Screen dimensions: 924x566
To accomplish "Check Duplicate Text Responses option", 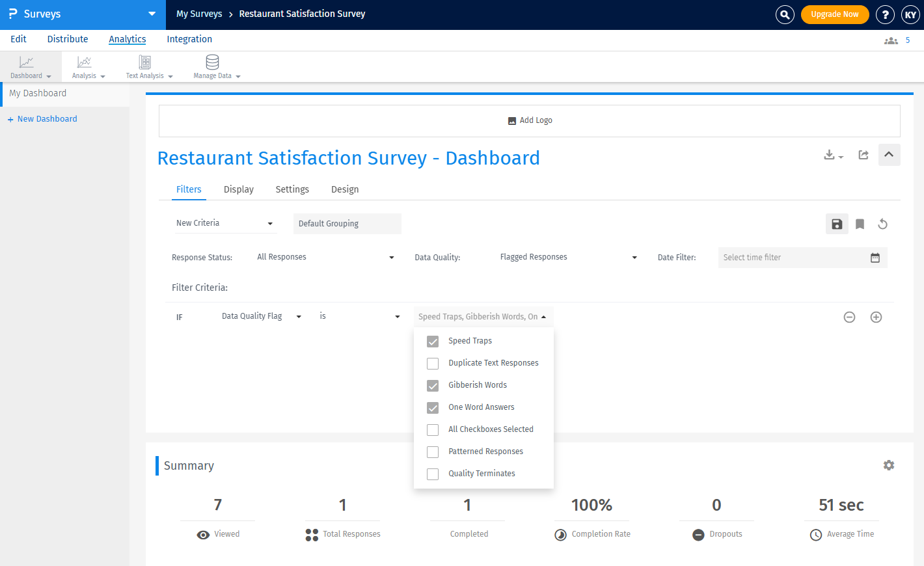I will (433, 364).
